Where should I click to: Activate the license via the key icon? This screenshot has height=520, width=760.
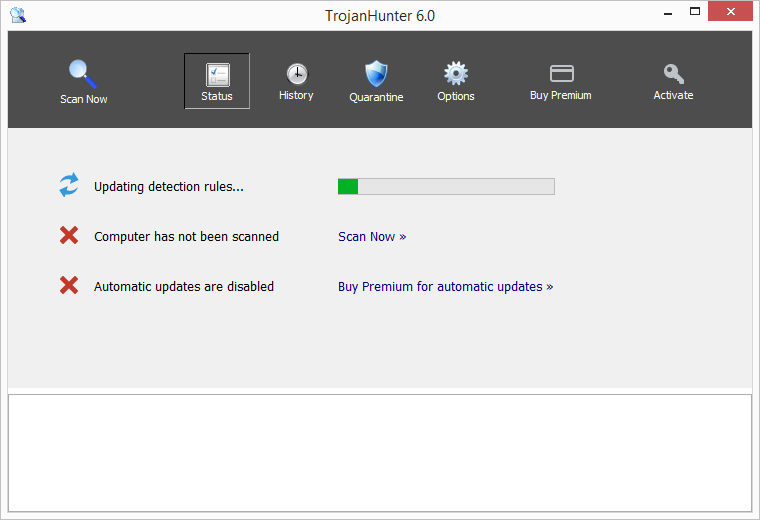673,82
